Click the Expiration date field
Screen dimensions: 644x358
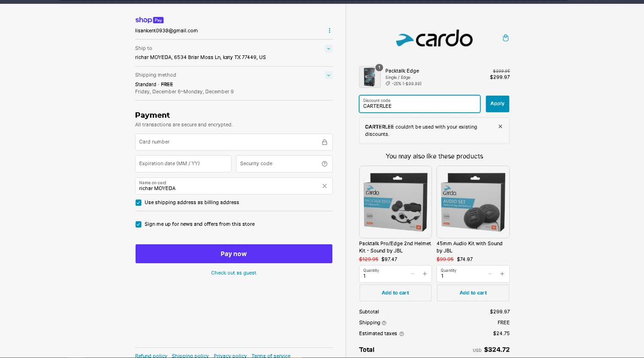183,164
